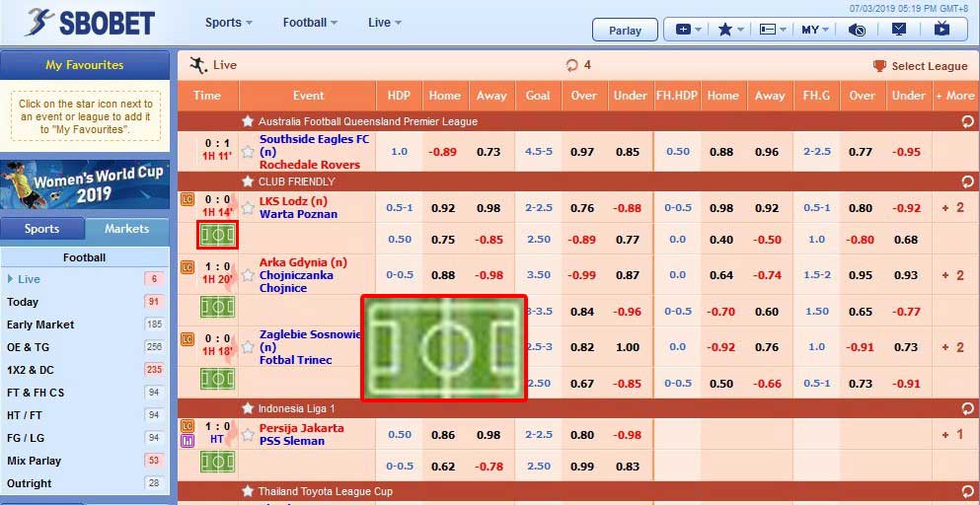980x505 pixels.
Task: Toggle favourite star for Zaglebie Sosnowiec match
Action: pyautogui.click(x=248, y=347)
